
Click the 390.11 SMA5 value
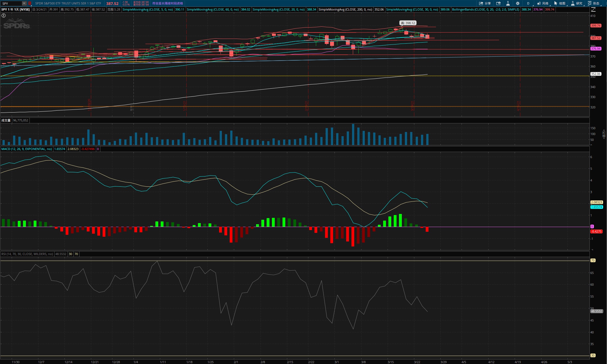point(180,9)
